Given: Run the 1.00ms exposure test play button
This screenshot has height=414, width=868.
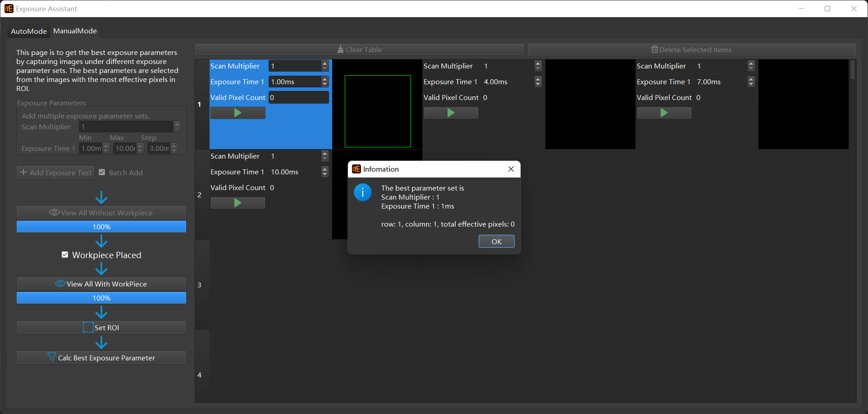Looking at the screenshot, I should [238, 113].
